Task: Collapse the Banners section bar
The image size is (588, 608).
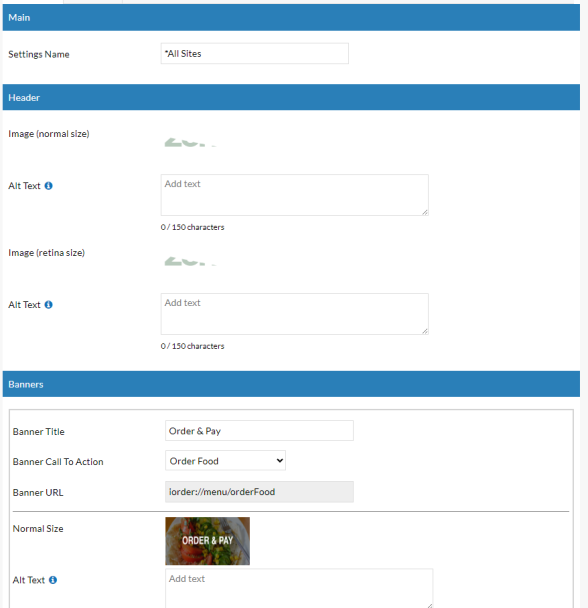Action: [291, 384]
